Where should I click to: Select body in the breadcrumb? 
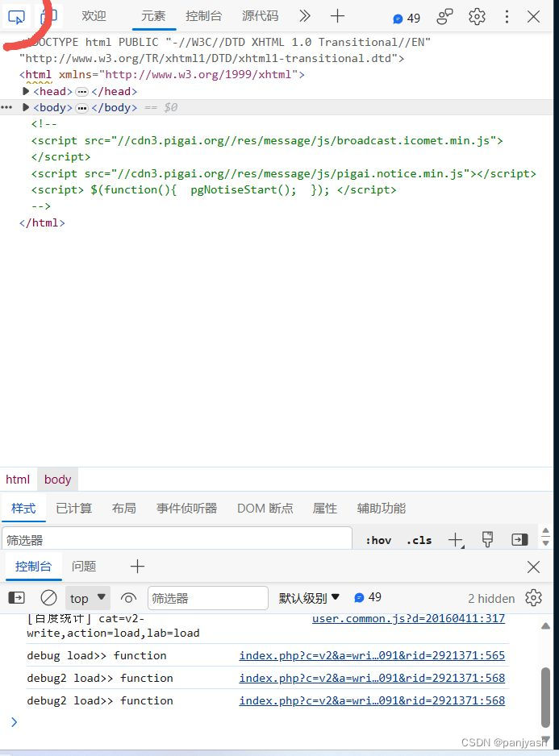[x=57, y=480]
